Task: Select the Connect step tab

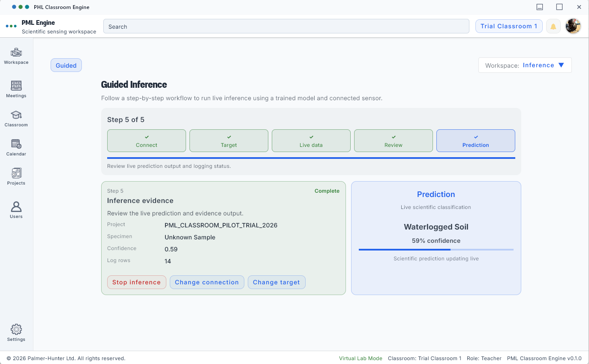Action: click(x=147, y=141)
